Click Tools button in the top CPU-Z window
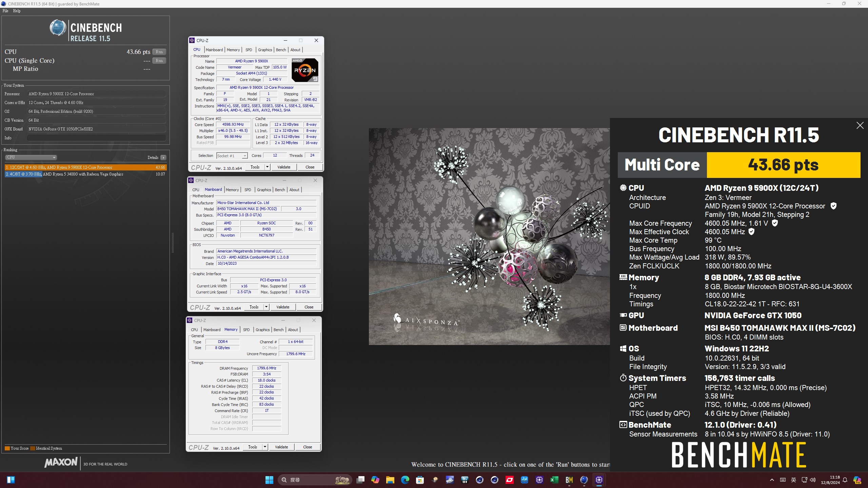This screenshot has width=868, height=488. click(x=255, y=167)
